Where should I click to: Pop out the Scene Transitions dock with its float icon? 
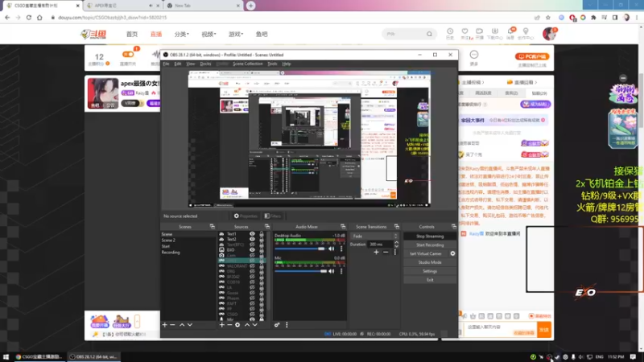(397, 227)
